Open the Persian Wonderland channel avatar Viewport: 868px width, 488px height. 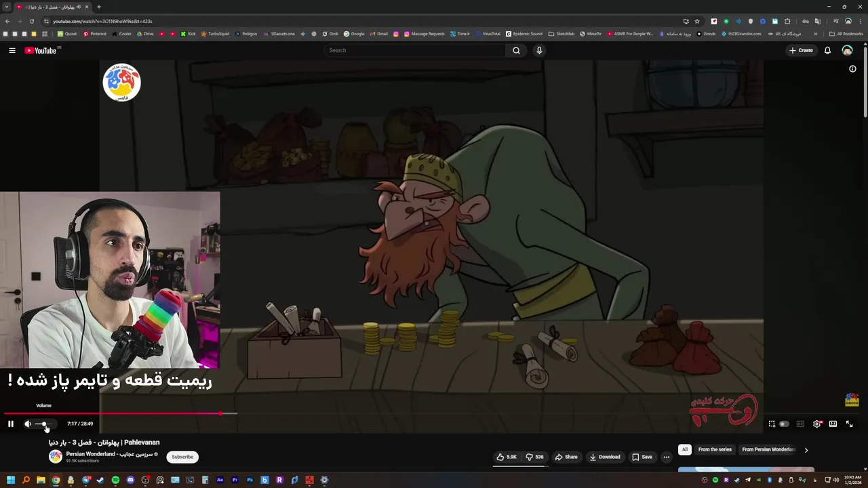pos(56,456)
